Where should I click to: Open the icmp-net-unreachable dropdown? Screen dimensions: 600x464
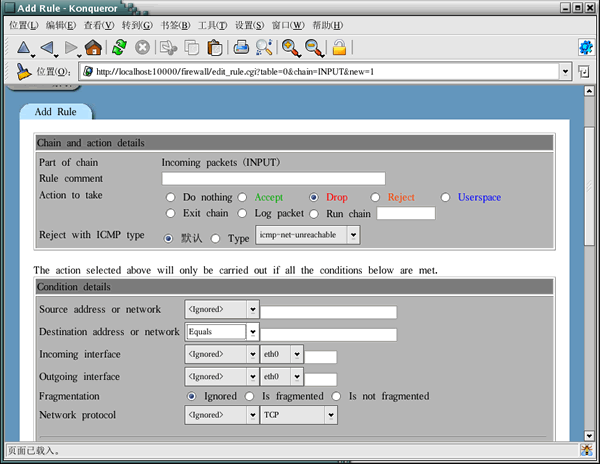pyautogui.click(x=308, y=235)
